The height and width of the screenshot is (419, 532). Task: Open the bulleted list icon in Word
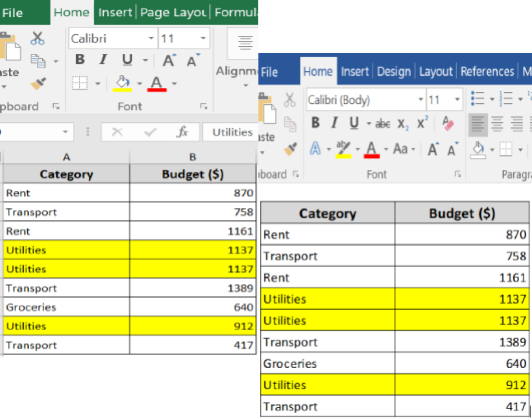point(478,99)
